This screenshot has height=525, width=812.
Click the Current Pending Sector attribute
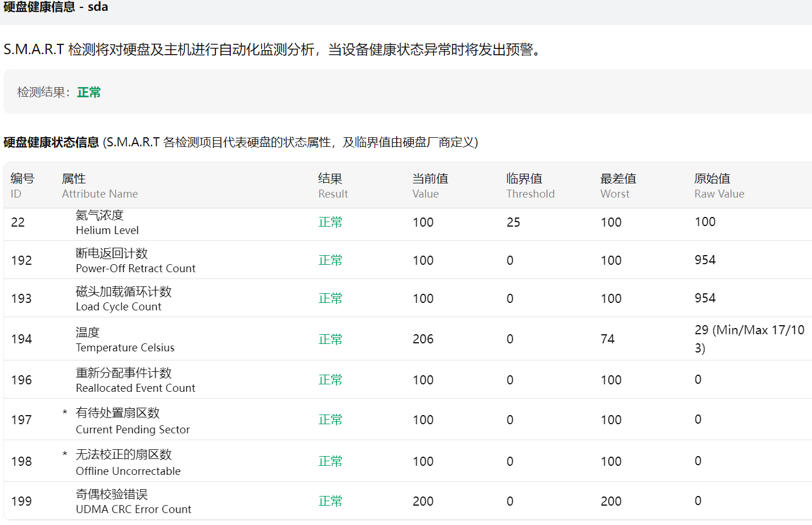pyautogui.click(x=133, y=421)
